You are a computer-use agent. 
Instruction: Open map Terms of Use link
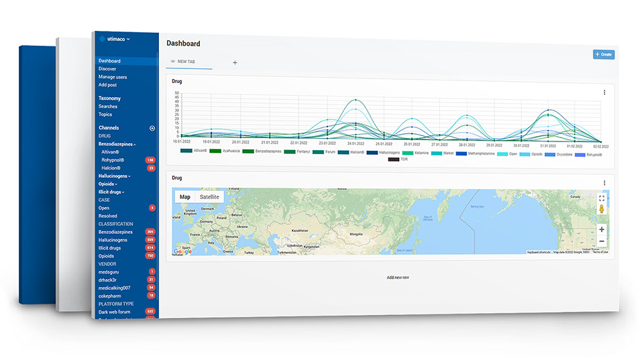[600, 252]
